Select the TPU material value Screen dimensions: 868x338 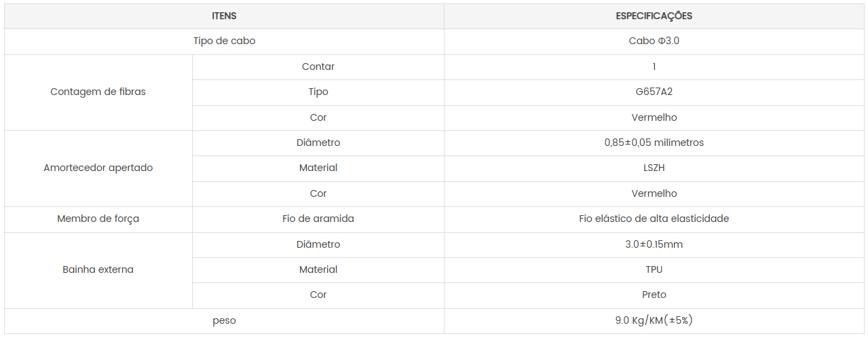(654, 269)
